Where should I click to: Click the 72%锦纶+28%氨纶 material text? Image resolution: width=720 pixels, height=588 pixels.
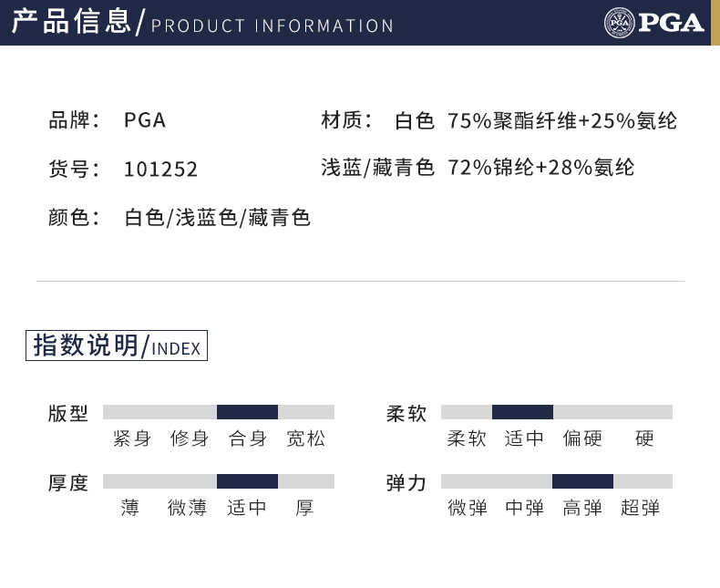541,168
